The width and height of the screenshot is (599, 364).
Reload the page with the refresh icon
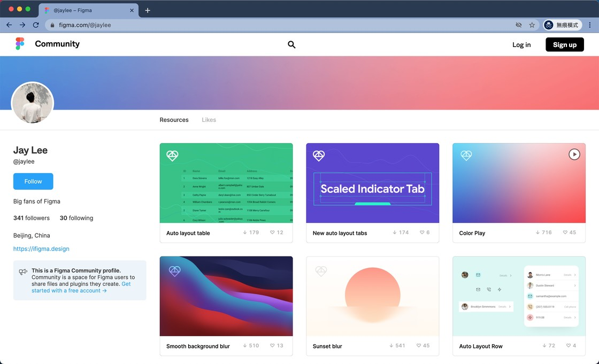click(x=36, y=25)
